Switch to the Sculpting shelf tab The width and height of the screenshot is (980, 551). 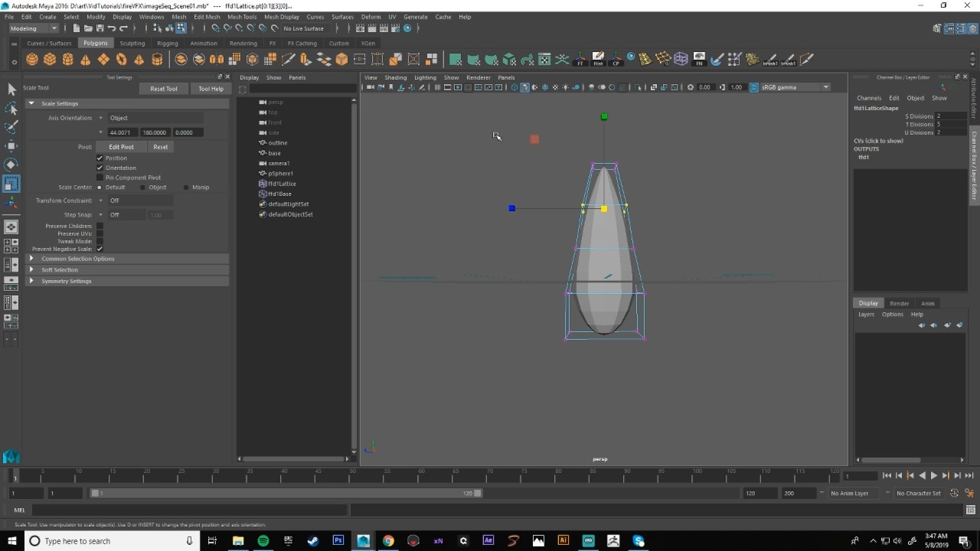point(132,44)
